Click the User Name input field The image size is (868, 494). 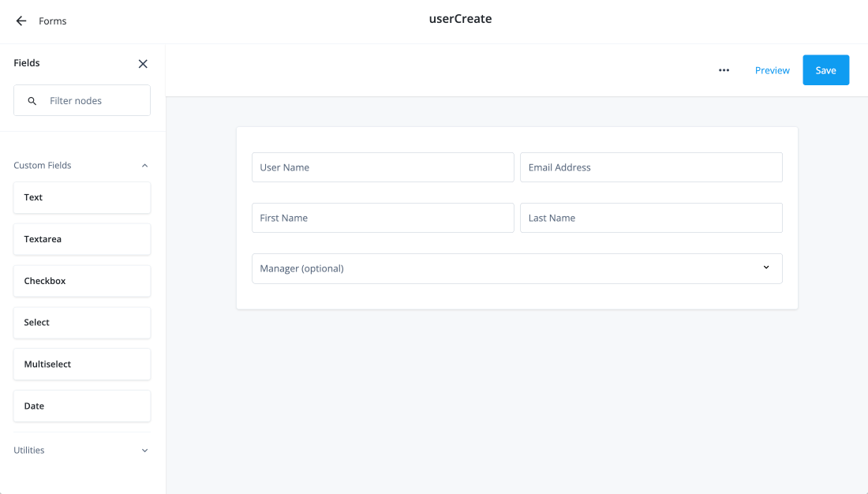(x=383, y=167)
